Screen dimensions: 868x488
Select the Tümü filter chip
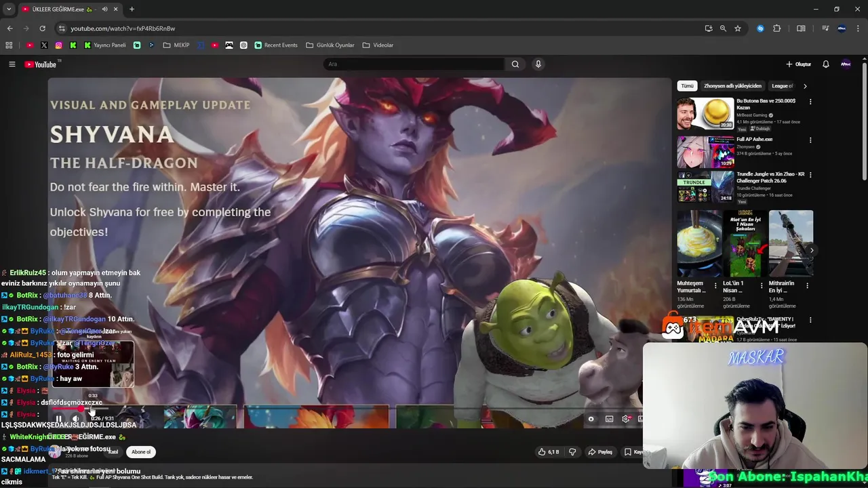688,86
